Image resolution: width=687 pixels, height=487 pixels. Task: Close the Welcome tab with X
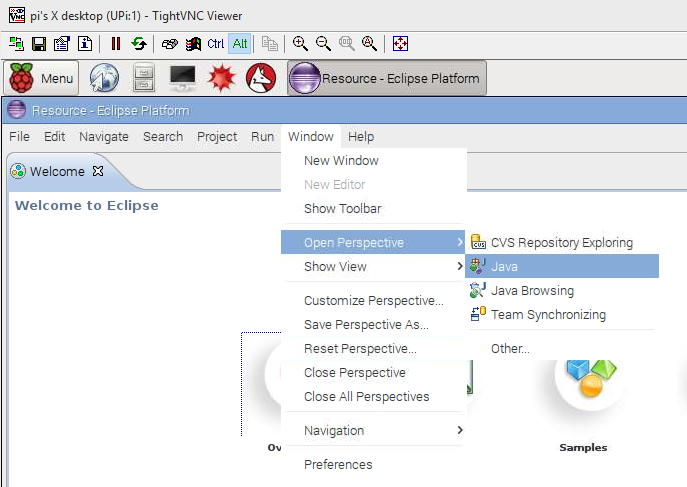98,171
